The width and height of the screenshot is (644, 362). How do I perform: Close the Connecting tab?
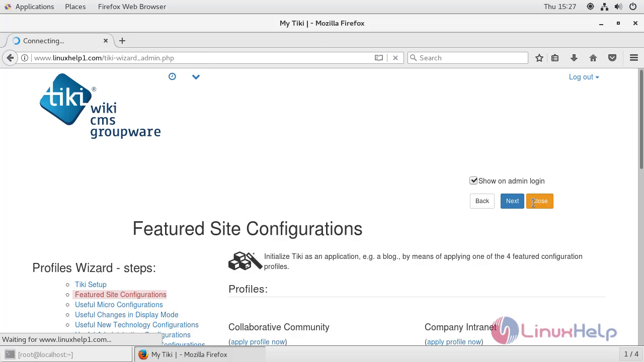click(106, 41)
